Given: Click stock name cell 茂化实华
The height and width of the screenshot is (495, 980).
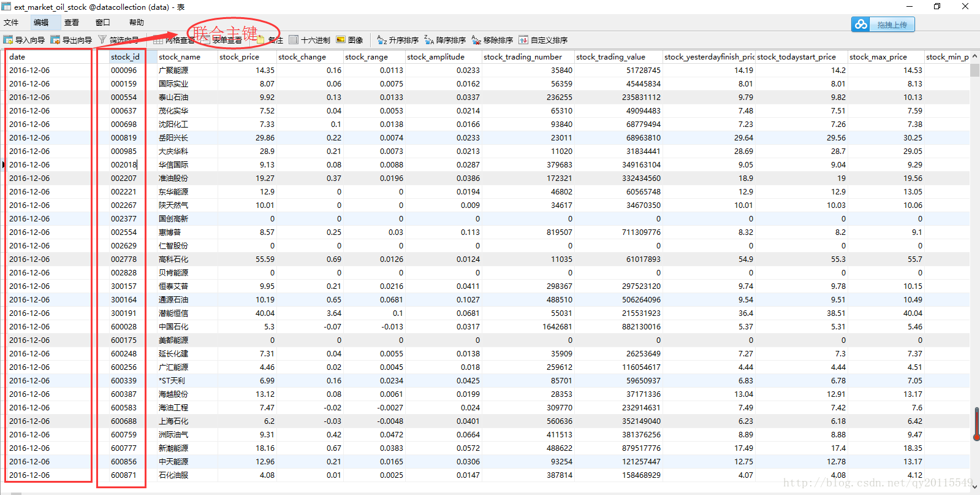Looking at the screenshot, I should (x=187, y=110).
